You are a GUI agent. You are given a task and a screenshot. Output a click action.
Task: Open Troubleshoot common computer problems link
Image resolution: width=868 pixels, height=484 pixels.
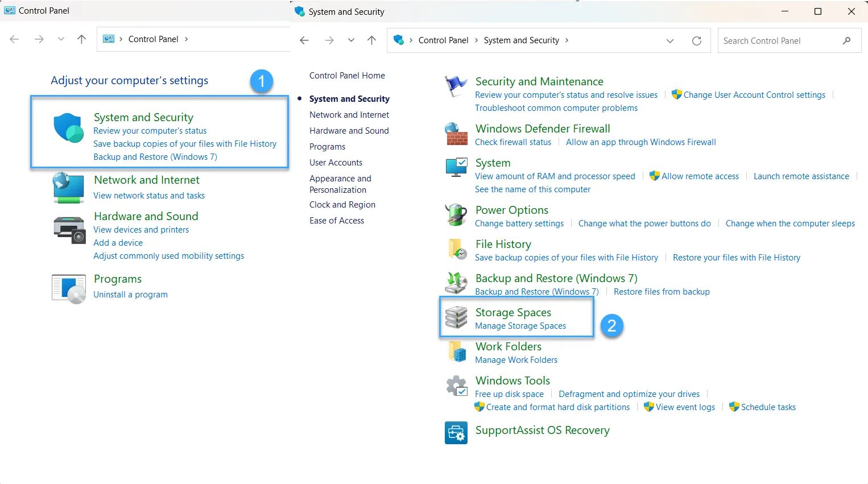pyautogui.click(x=556, y=108)
